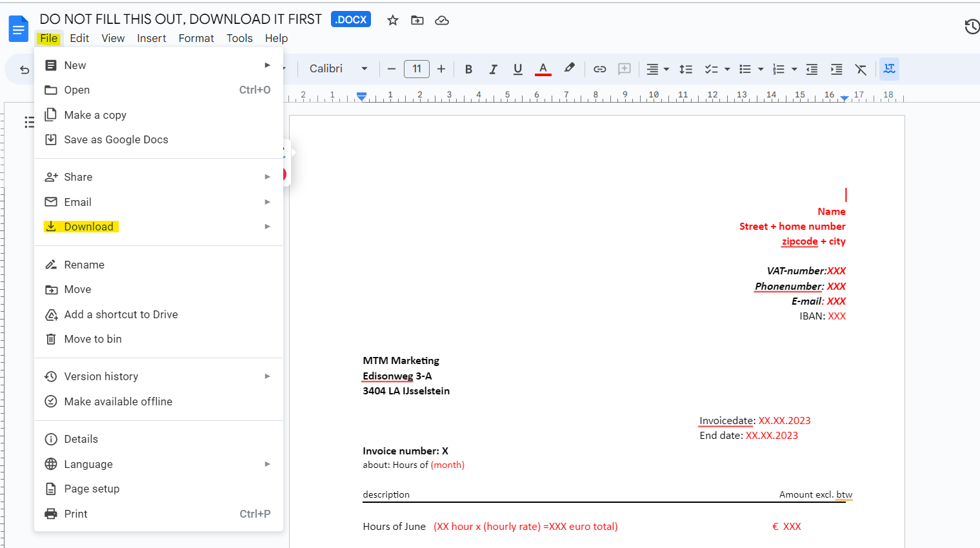
Task: Open line and paragraph spacing
Action: pyautogui.click(x=686, y=69)
